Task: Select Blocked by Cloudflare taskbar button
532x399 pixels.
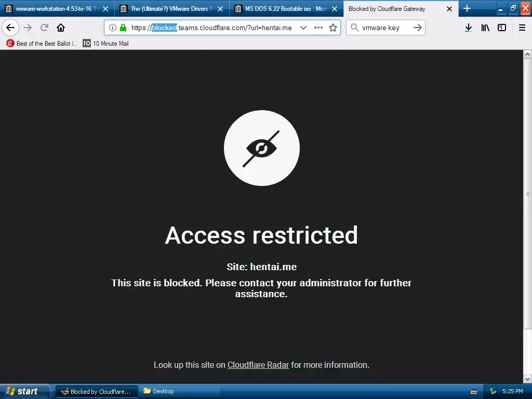Action: [96, 392]
